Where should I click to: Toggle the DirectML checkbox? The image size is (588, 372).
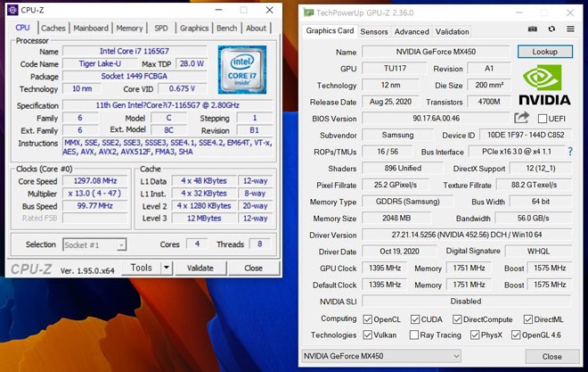[x=528, y=319]
